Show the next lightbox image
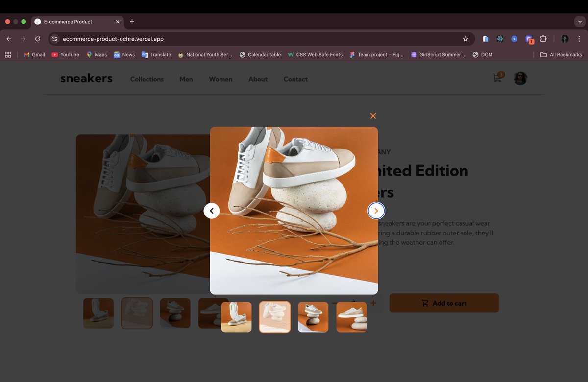This screenshot has width=588, height=382. pos(376,211)
